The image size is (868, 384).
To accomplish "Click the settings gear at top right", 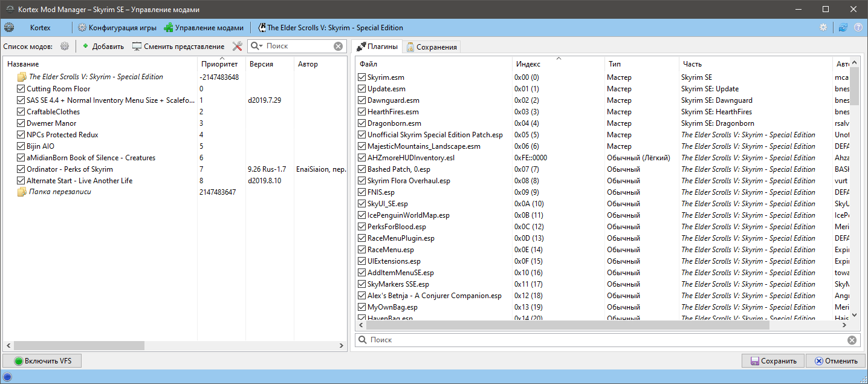I will click(823, 27).
